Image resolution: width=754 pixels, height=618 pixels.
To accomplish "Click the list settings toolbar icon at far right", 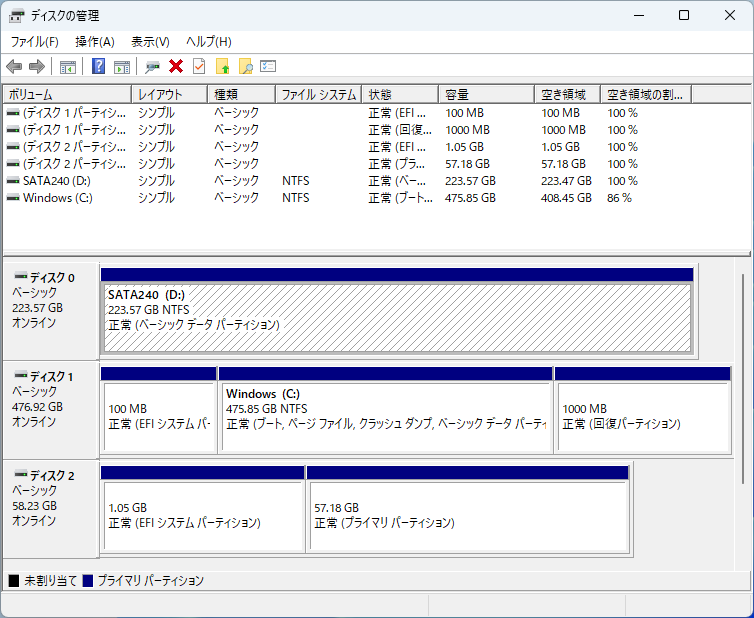I will (268, 66).
